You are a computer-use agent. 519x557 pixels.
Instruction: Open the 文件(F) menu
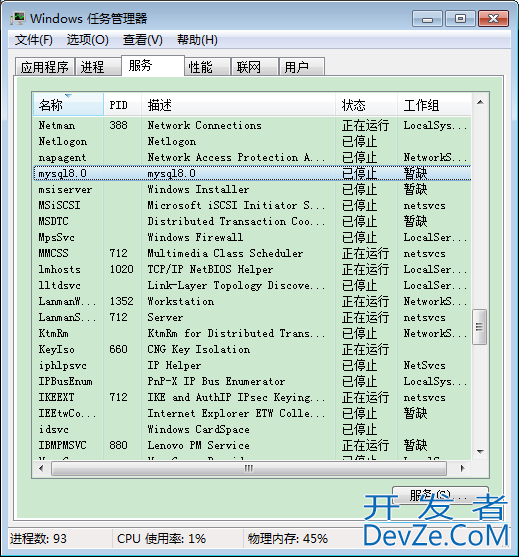pyautogui.click(x=34, y=40)
